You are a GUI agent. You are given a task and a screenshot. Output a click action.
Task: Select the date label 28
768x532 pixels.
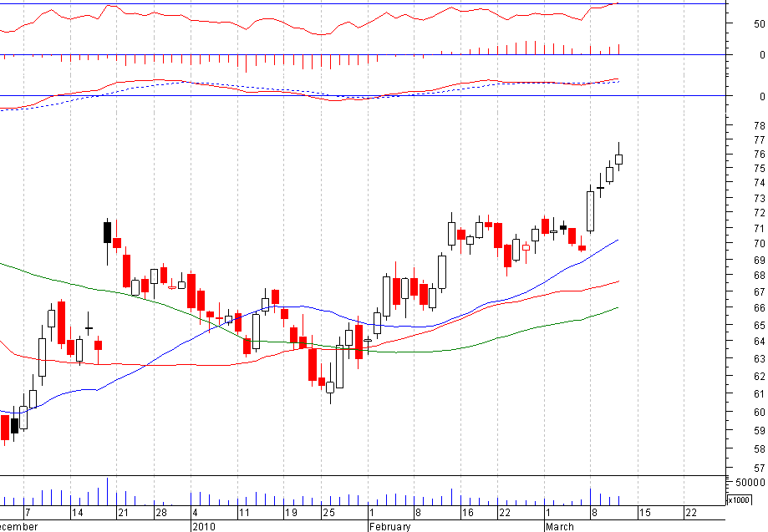[161, 513]
